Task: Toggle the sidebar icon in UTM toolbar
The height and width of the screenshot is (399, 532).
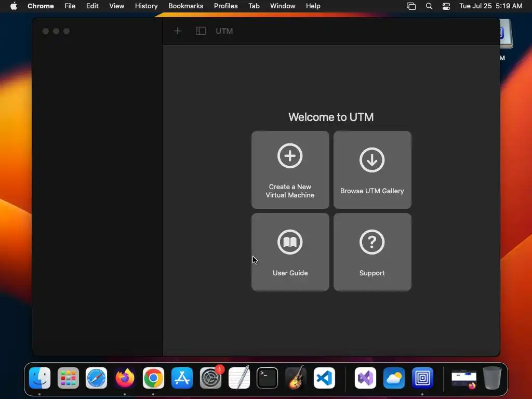Action: coord(201,31)
